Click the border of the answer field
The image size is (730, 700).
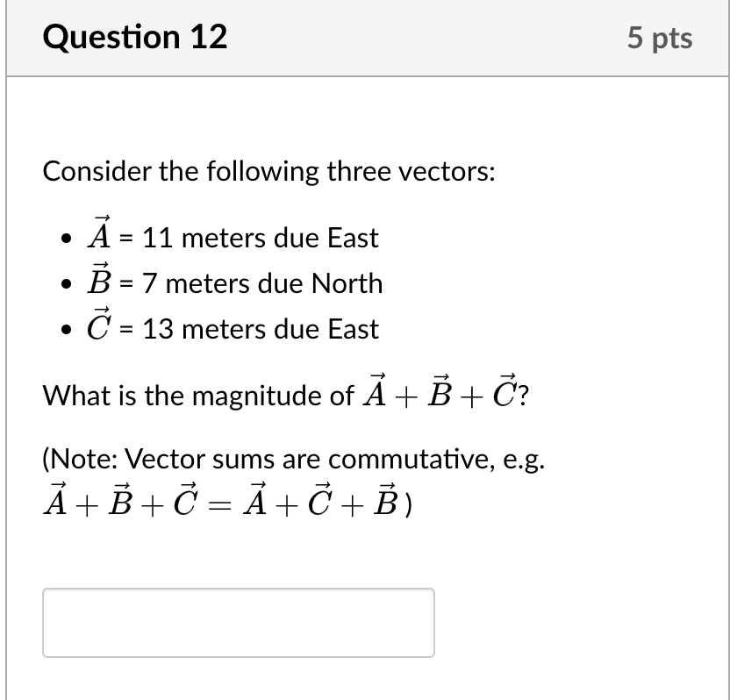(237, 589)
